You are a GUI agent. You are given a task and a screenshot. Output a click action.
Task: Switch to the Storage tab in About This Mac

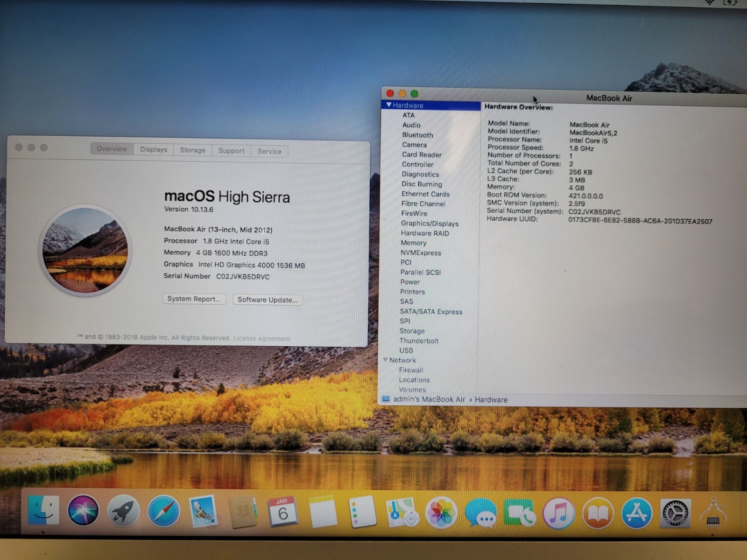pyautogui.click(x=193, y=150)
